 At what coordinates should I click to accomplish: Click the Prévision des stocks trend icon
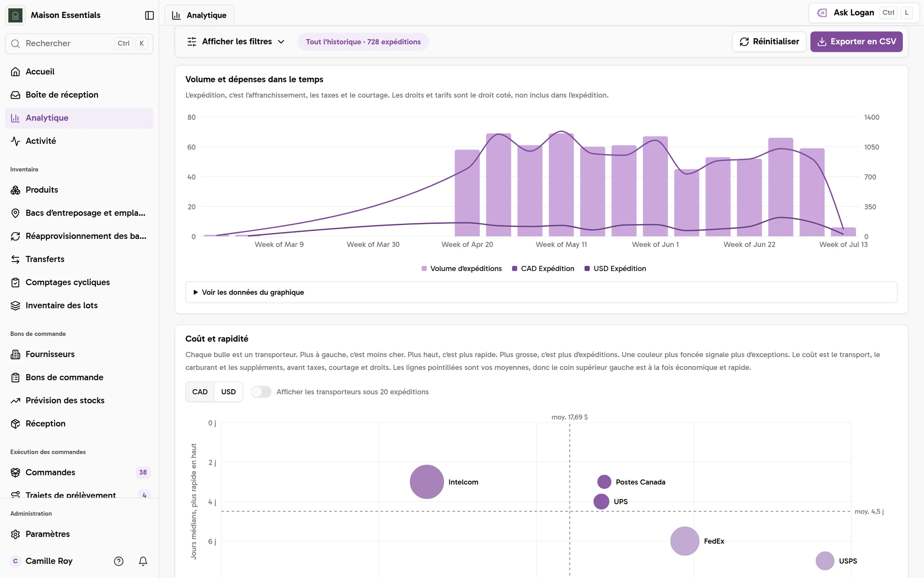click(15, 401)
